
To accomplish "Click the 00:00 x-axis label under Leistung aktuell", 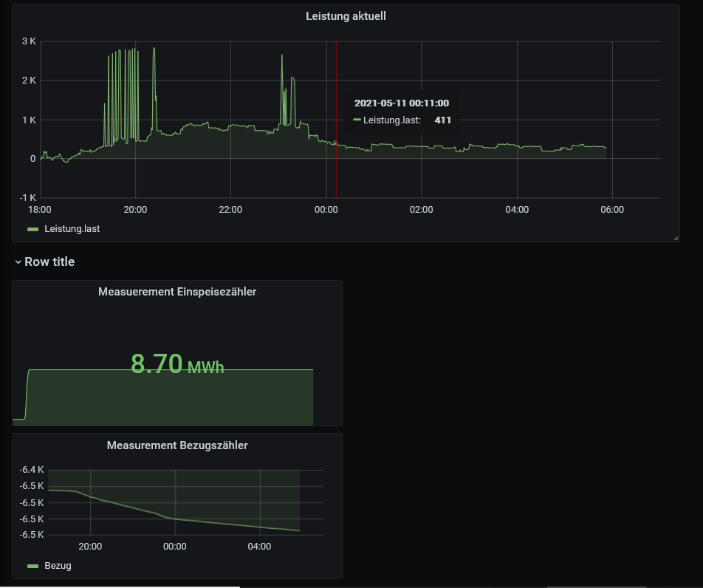I will 326,210.
